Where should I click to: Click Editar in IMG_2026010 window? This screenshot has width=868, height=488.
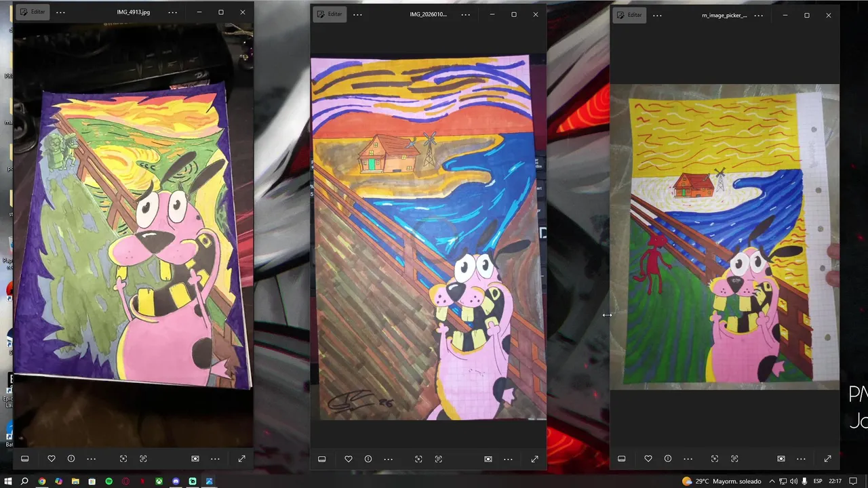pos(329,14)
